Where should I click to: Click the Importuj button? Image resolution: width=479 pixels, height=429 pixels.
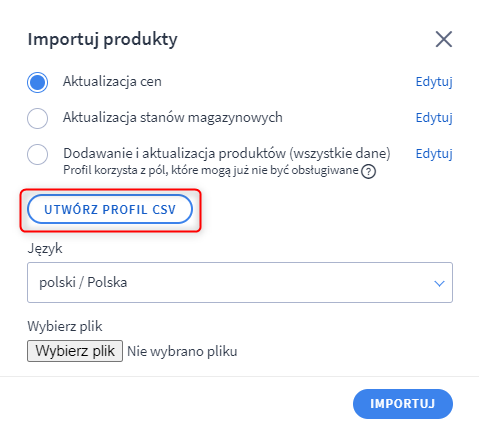click(x=403, y=404)
